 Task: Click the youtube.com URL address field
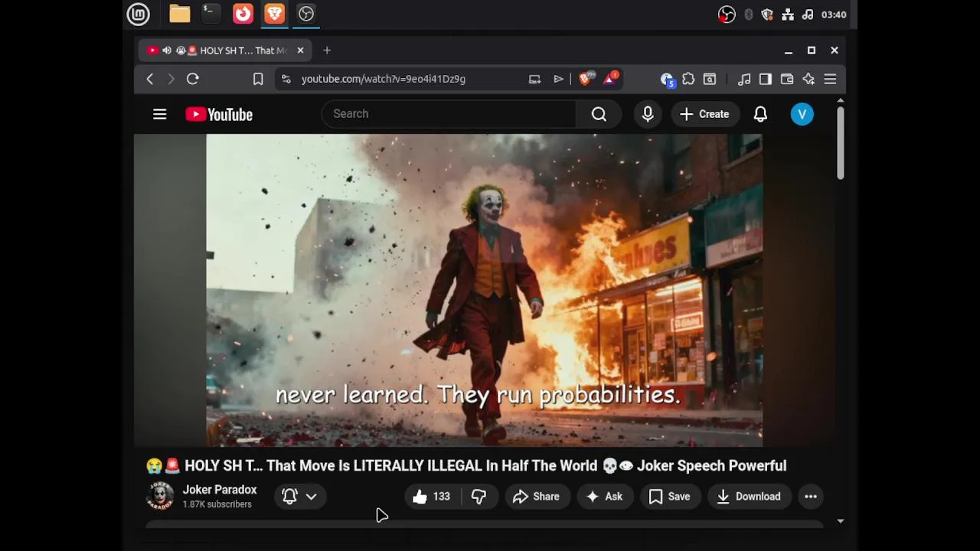pyautogui.click(x=383, y=79)
